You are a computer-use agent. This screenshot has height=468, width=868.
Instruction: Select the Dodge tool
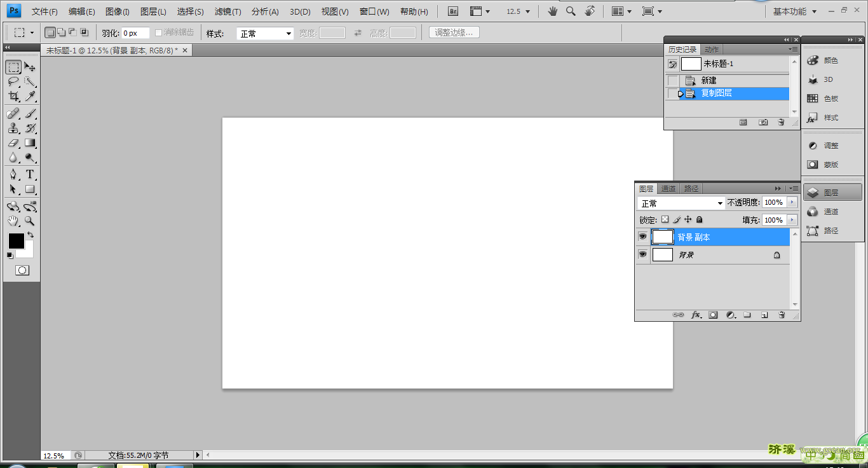pyautogui.click(x=30, y=158)
